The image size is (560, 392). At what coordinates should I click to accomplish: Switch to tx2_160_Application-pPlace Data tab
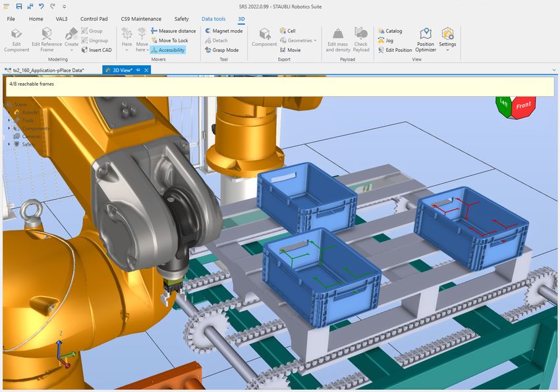coord(45,70)
